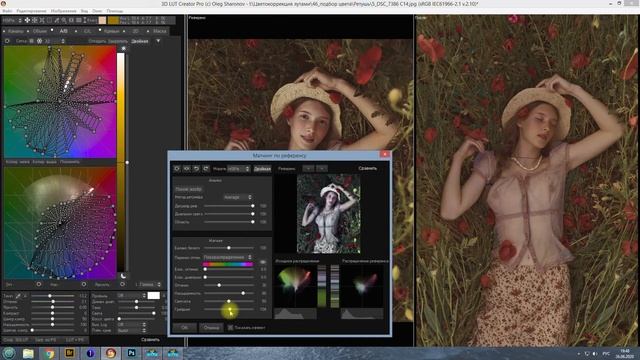Open the Метод регионов dropdown in dialog
Viewport: 640px width, 360px height.
[238, 197]
